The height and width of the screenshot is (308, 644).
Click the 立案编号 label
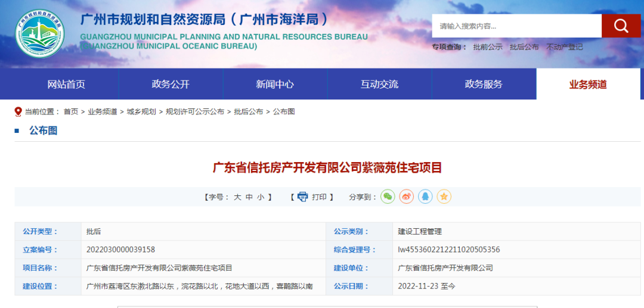41,250
